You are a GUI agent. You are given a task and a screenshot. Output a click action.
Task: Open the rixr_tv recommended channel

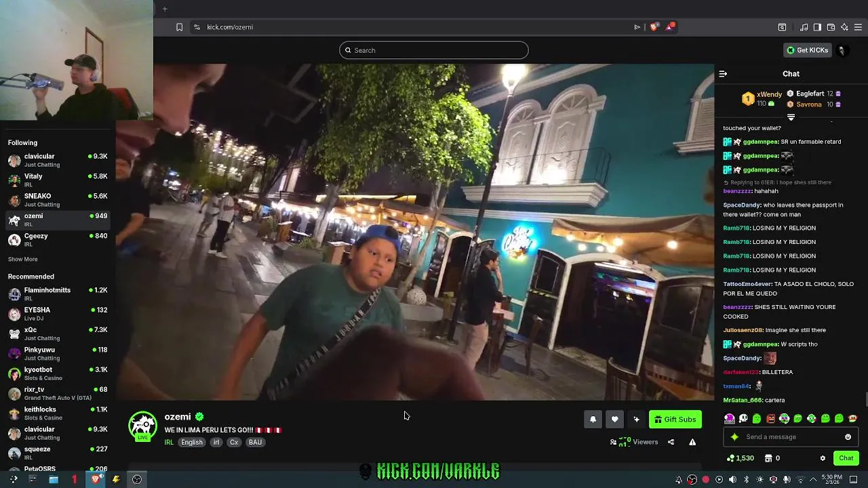click(x=58, y=393)
